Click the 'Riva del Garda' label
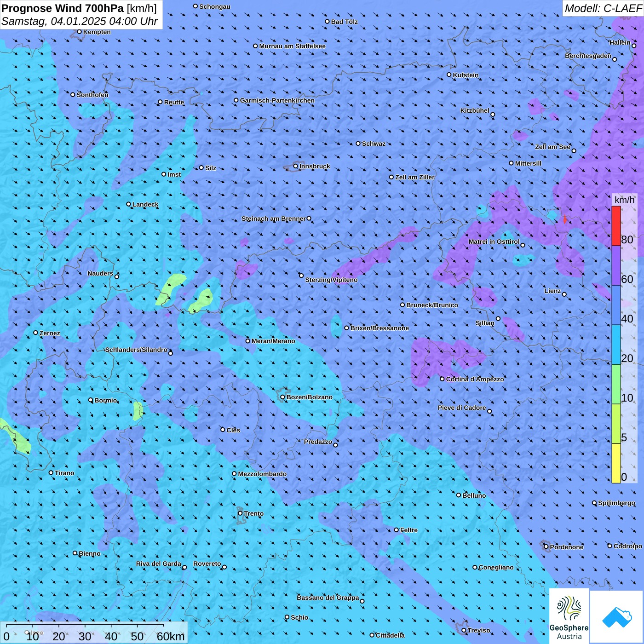The width and height of the screenshot is (644, 644). click(x=159, y=563)
